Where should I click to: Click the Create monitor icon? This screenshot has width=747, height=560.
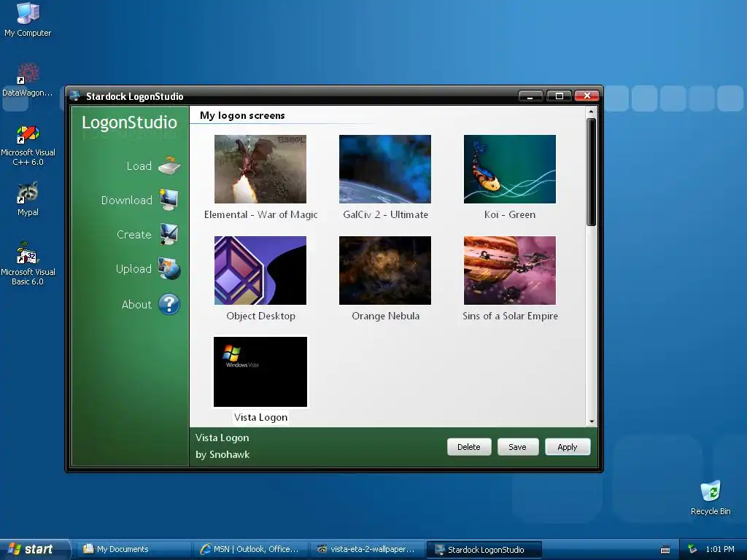pos(169,234)
